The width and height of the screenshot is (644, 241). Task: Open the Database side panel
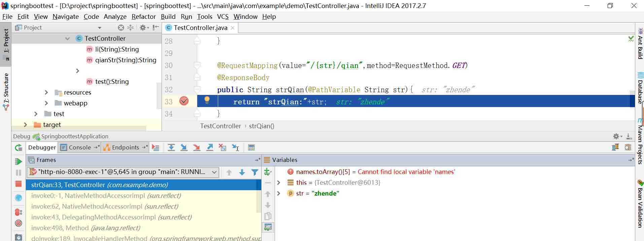pyautogui.click(x=640, y=88)
